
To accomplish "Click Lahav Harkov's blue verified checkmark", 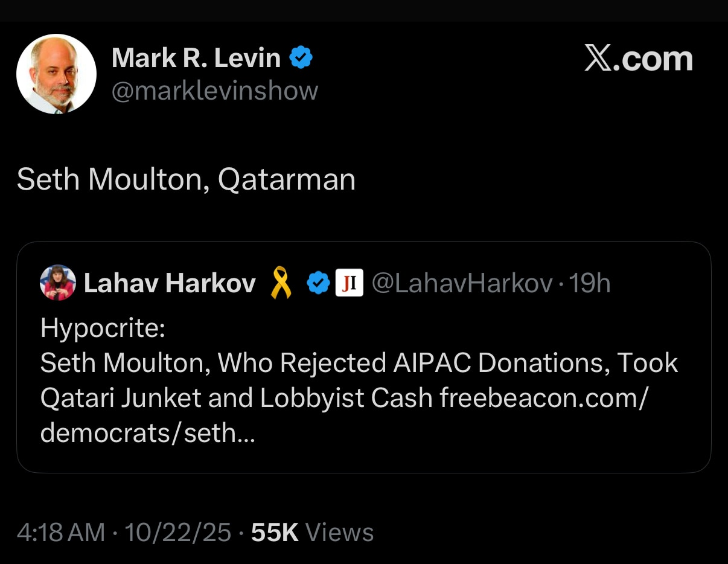I will click(318, 283).
